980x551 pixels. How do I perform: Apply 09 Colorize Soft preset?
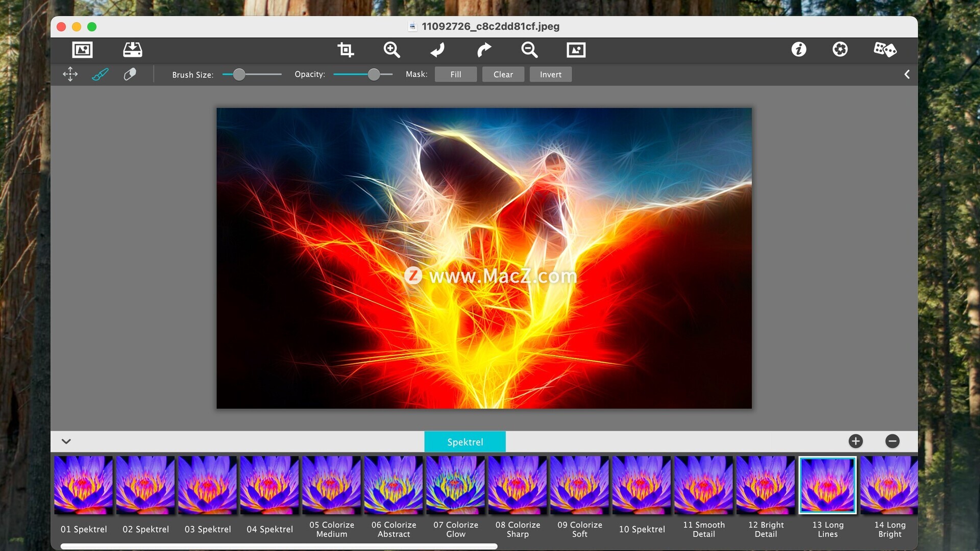tap(579, 485)
